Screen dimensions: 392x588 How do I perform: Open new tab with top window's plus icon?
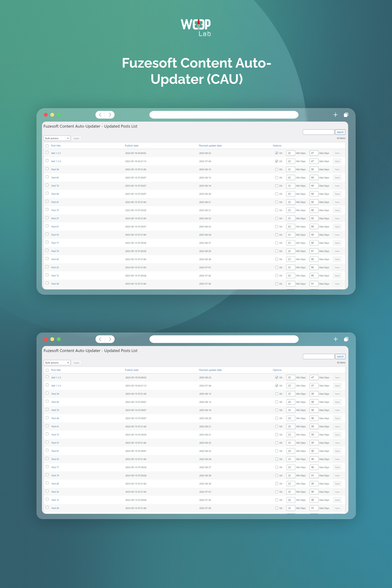coord(335,115)
